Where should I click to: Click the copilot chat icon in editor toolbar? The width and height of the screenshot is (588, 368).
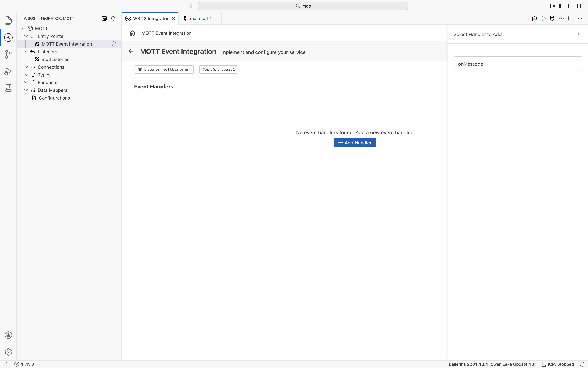[534, 19]
